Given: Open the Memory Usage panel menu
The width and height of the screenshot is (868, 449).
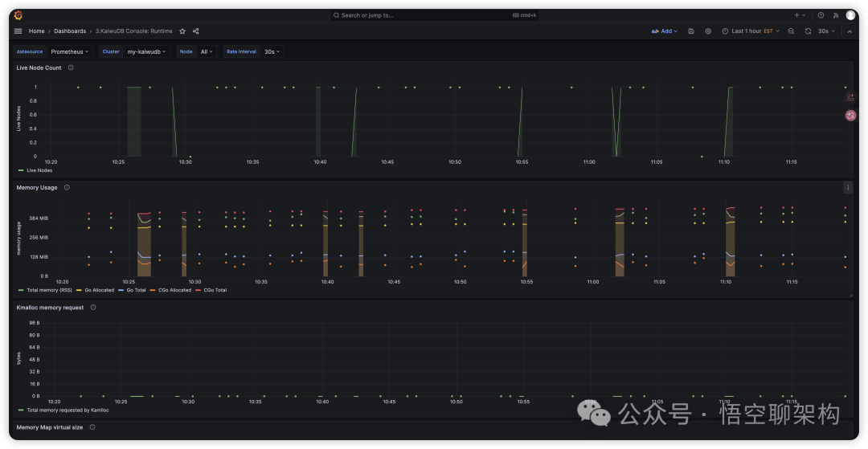Looking at the screenshot, I should (847, 187).
